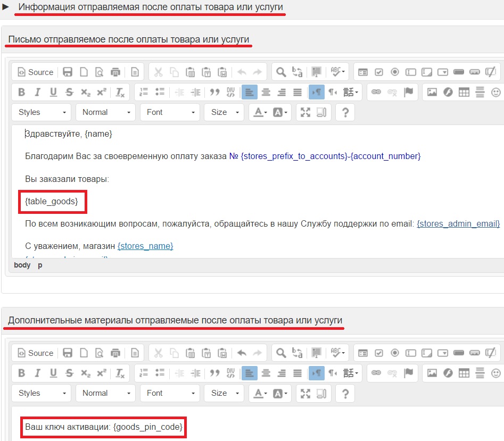Click Source button in the top letter editor

click(36, 72)
